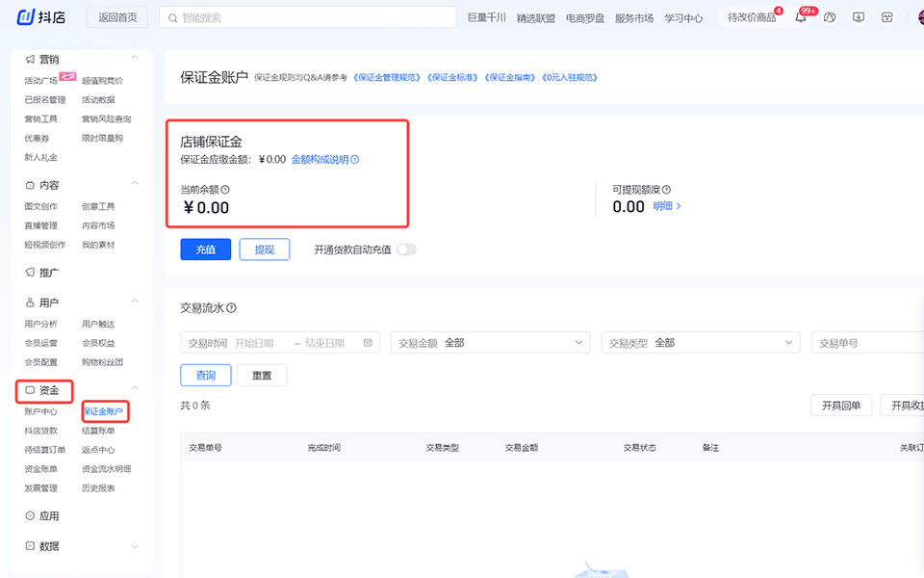Screen dimensions: 924x578
Task: Expand the 应用 sidebar section
Action: pyautogui.click(x=134, y=515)
